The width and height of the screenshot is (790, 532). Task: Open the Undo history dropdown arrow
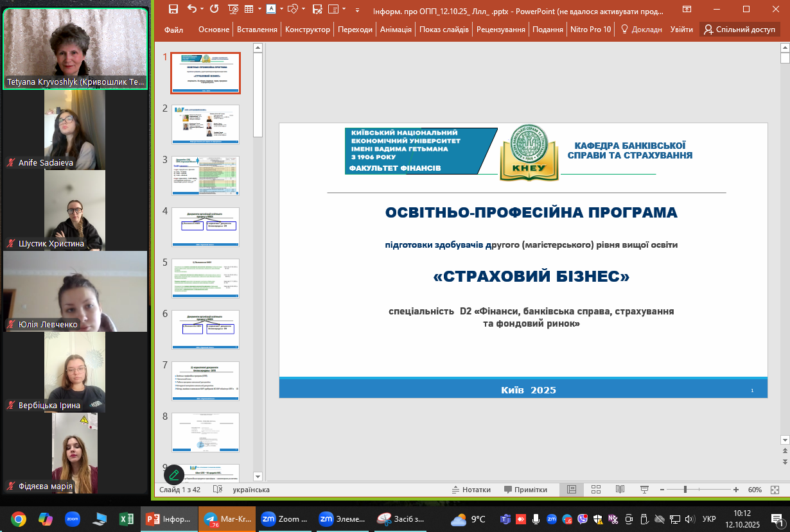click(x=202, y=9)
